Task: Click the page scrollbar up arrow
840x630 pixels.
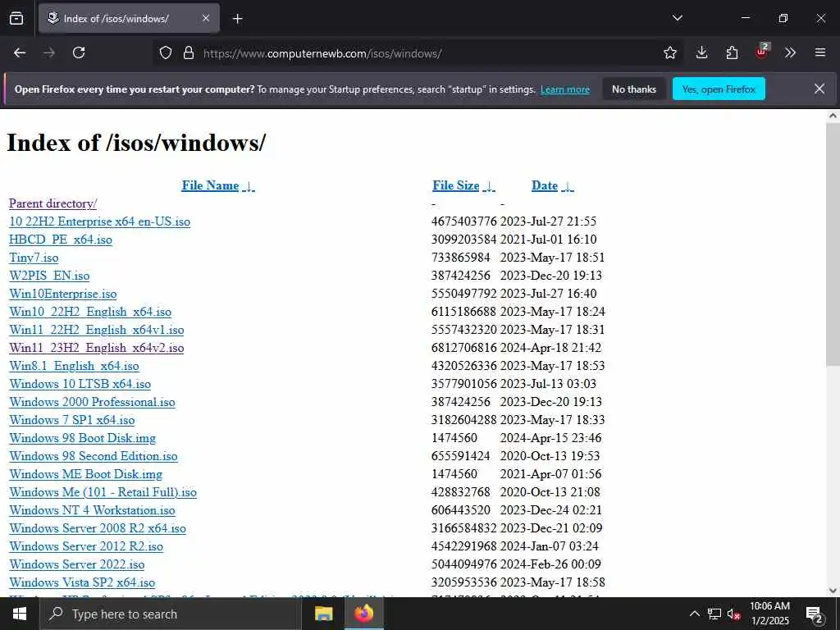Action: 833,115
